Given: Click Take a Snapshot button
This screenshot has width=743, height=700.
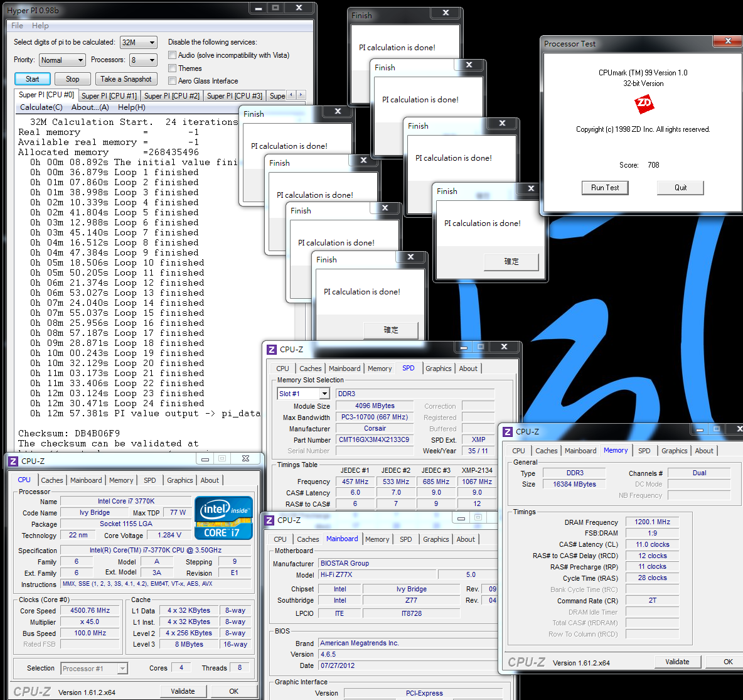Looking at the screenshot, I should (126, 79).
